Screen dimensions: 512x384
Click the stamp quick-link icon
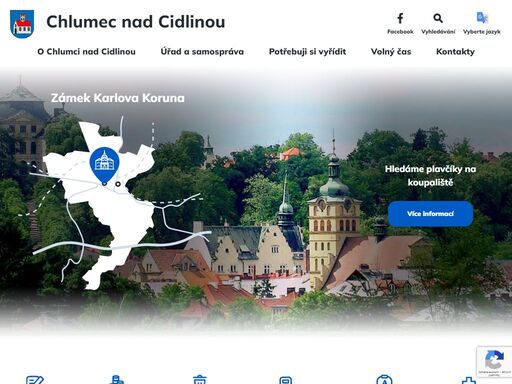[x=117, y=380]
